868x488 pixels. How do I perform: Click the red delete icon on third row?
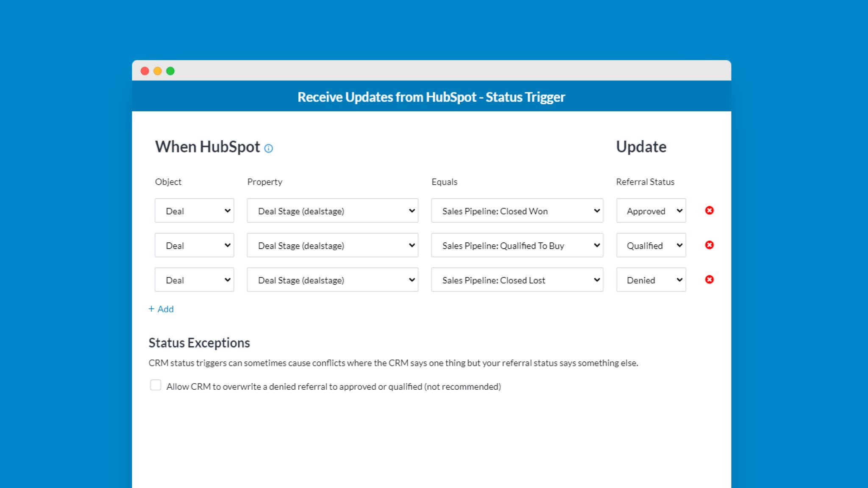coord(709,280)
